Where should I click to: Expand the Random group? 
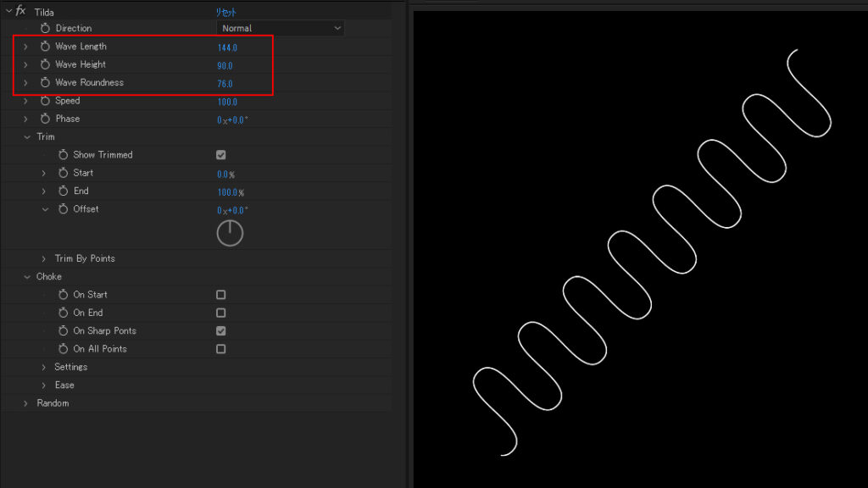[x=25, y=403]
